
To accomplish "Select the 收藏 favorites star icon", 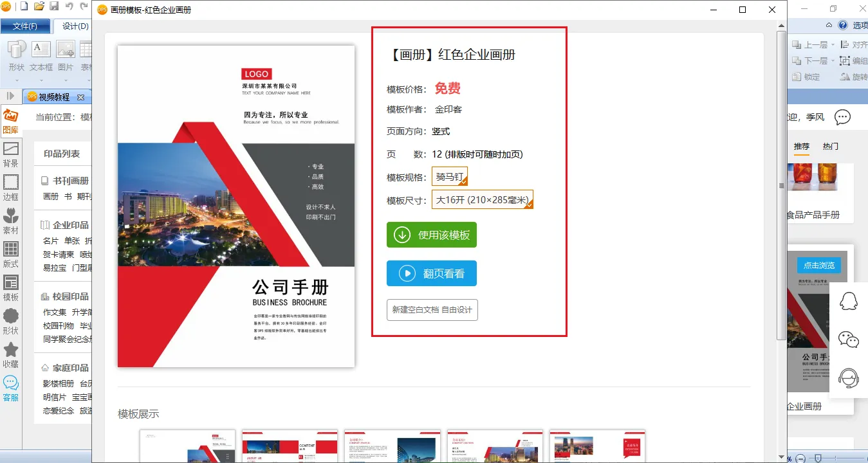I will 10,355.
